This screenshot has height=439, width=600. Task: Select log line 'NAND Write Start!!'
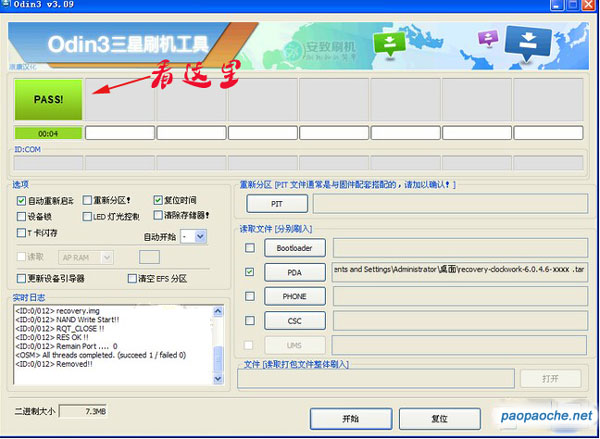67,320
